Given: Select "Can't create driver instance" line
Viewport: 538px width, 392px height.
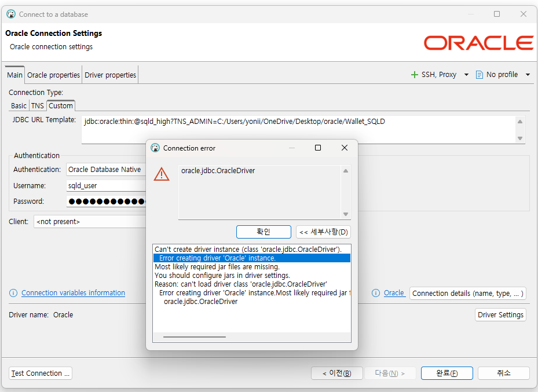Looking at the screenshot, I should [248, 250].
